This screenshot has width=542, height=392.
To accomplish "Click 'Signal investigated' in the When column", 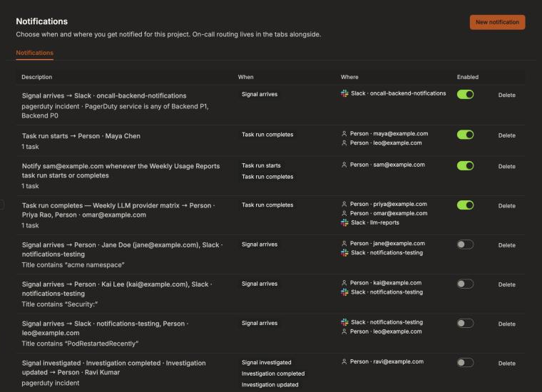I will coord(266,362).
